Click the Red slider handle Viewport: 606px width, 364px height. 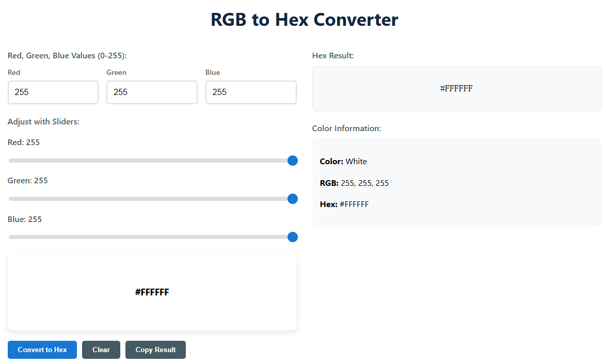pos(292,161)
